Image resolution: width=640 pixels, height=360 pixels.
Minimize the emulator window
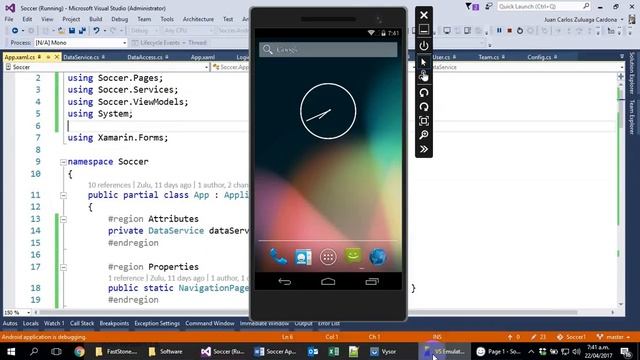click(x=424, y=30)
